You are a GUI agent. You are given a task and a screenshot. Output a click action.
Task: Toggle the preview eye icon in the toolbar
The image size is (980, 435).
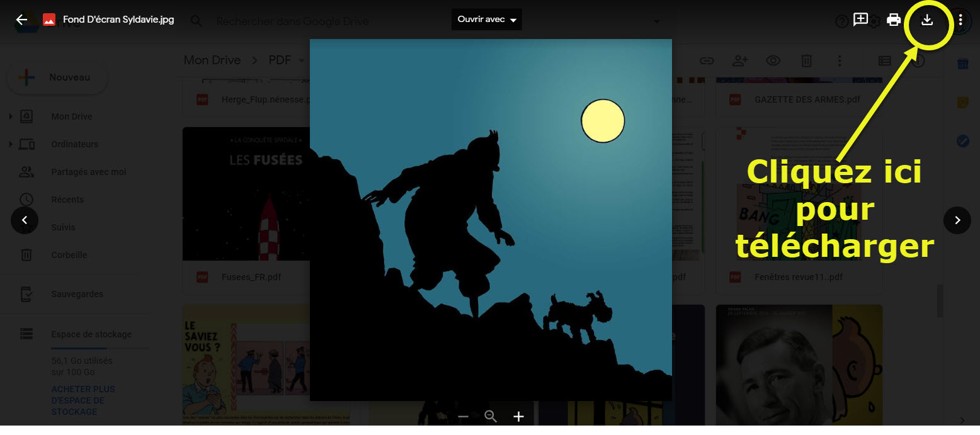(773, 61)
